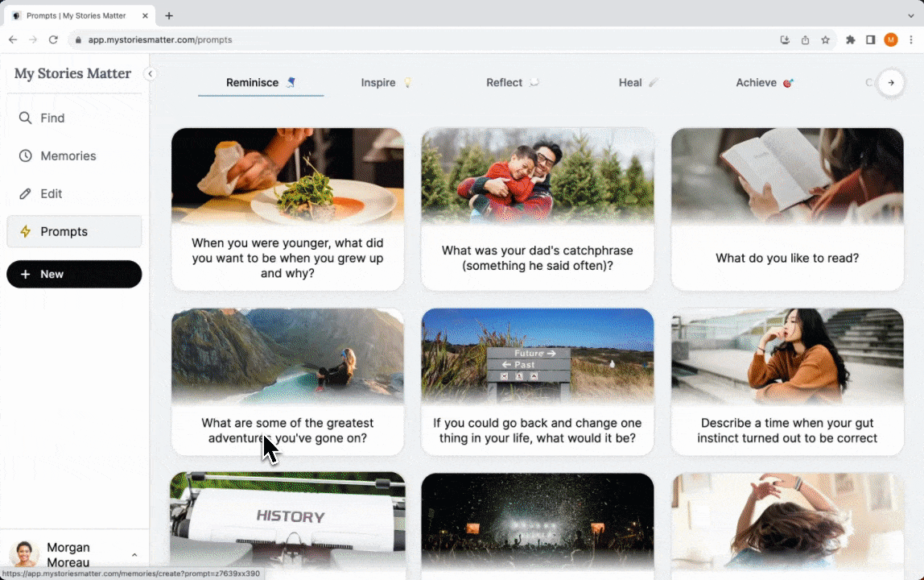Image resolution: width=924 pixels, height=580 pixels.
Task: Reload the page with refresh icon
Action: click(53, 39)
